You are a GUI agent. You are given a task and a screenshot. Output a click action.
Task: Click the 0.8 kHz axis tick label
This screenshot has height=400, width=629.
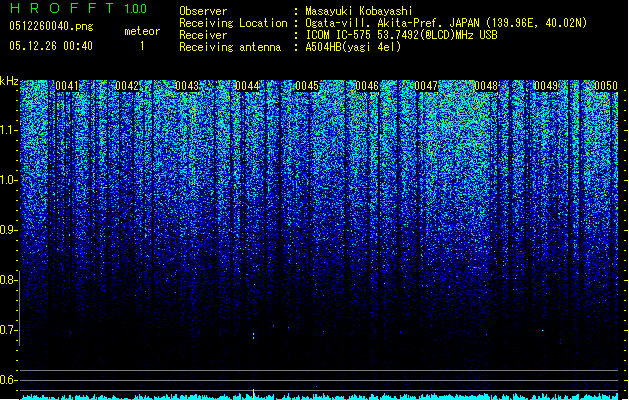click(8, 280)
